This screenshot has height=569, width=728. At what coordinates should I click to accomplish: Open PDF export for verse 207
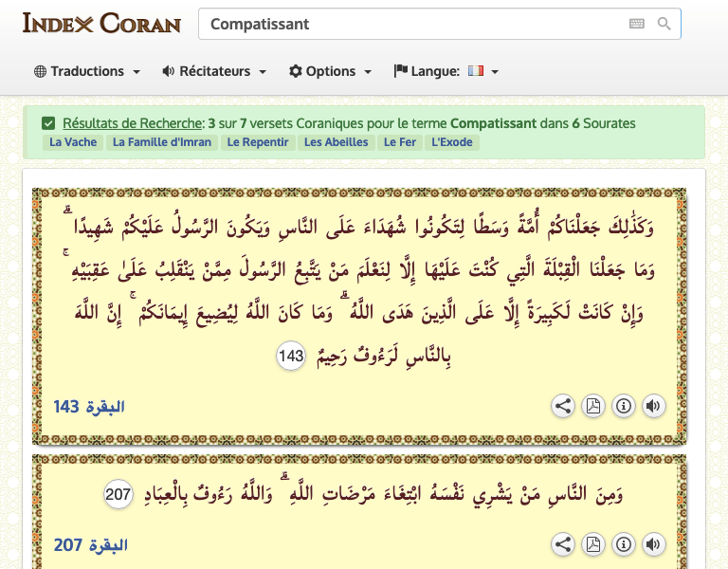(x=592, y=544)
